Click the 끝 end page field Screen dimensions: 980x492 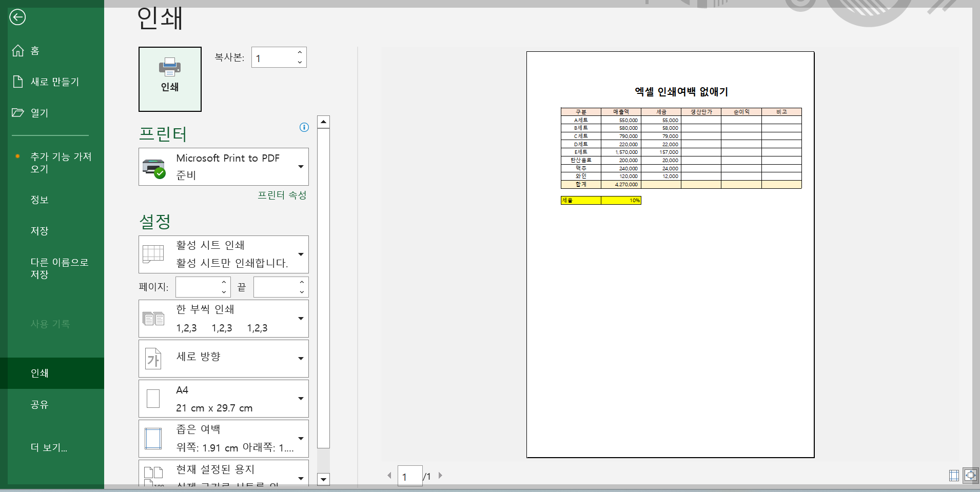tap(276, 287)
